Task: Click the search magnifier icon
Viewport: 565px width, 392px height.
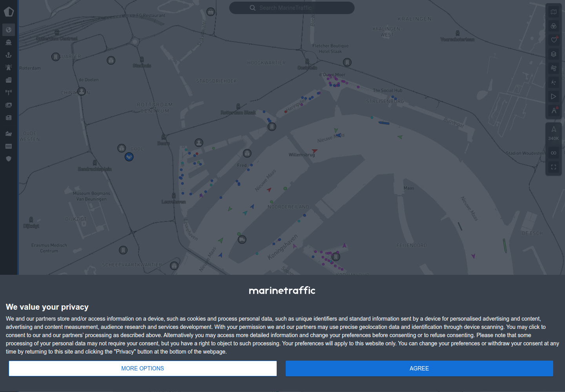Action: (x=253, y=8)
